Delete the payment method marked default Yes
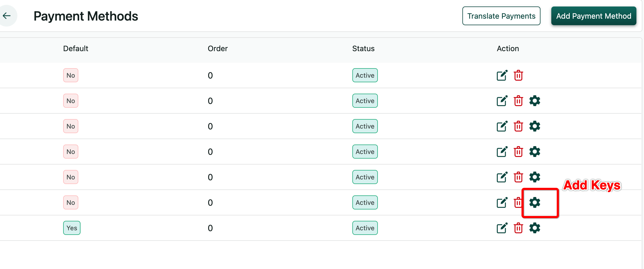This screenshot has height=269, width=644. [x=518, y=228]
